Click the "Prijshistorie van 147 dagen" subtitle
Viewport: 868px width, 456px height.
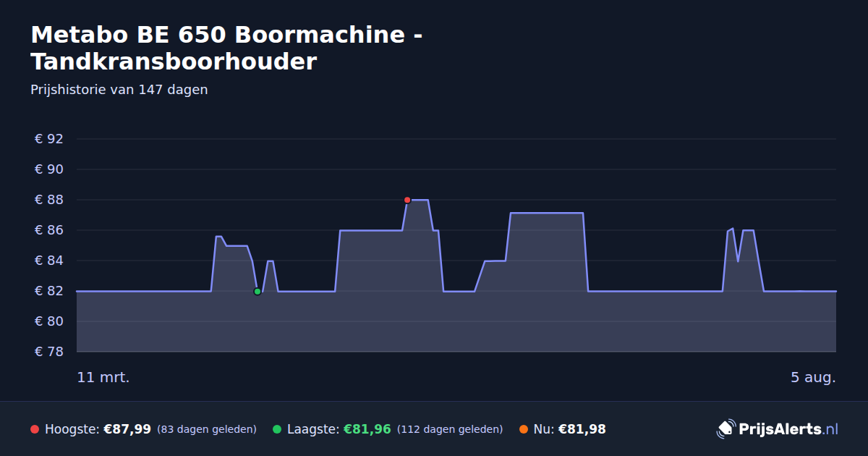pyautogui.click(x=119, y=90)
